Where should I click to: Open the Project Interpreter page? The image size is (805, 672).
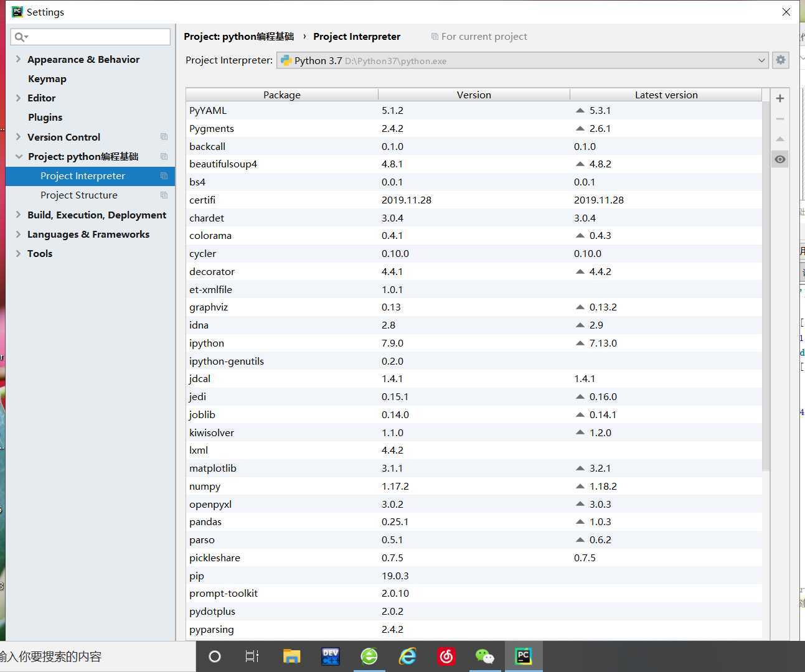click(90, 176)
